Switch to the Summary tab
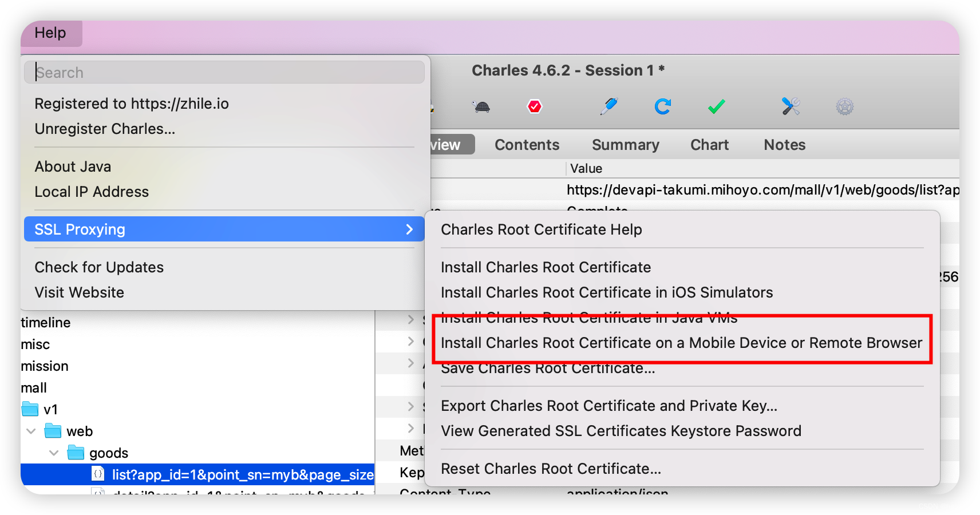This screenshot has width=980, height=515. (x=625, y=145)
